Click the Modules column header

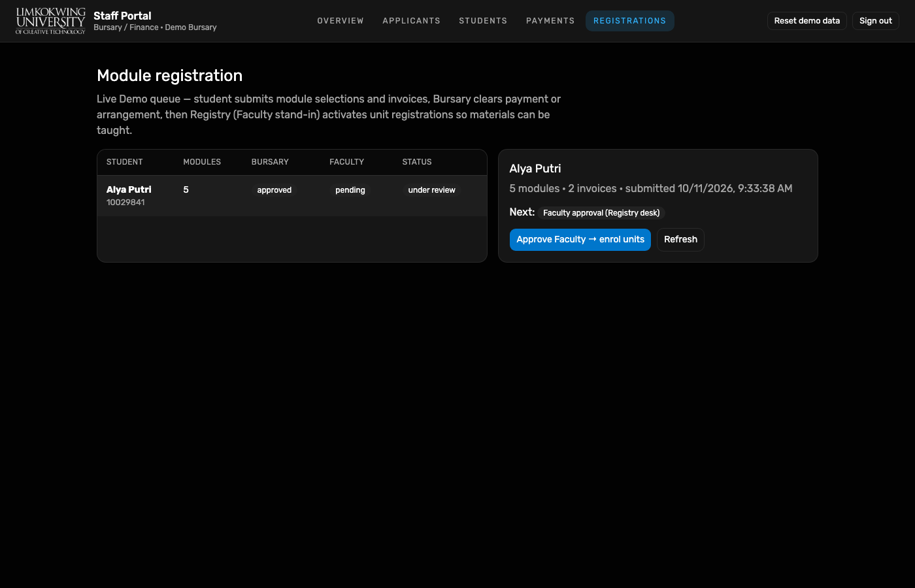(x=202, y=162)
